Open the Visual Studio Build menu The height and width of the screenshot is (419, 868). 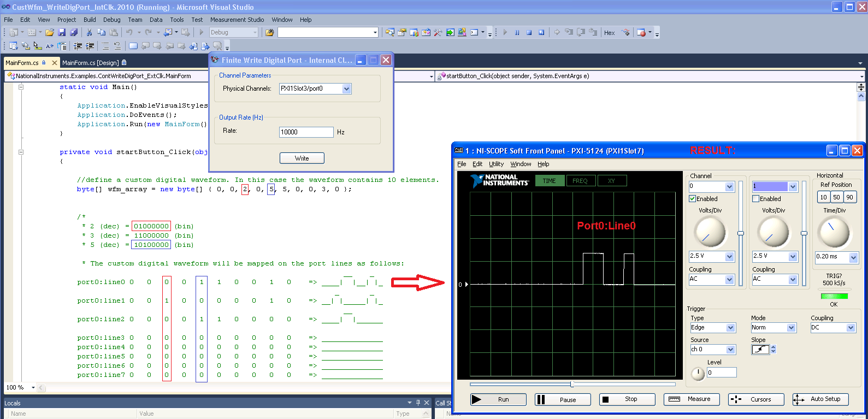[90, 20]
